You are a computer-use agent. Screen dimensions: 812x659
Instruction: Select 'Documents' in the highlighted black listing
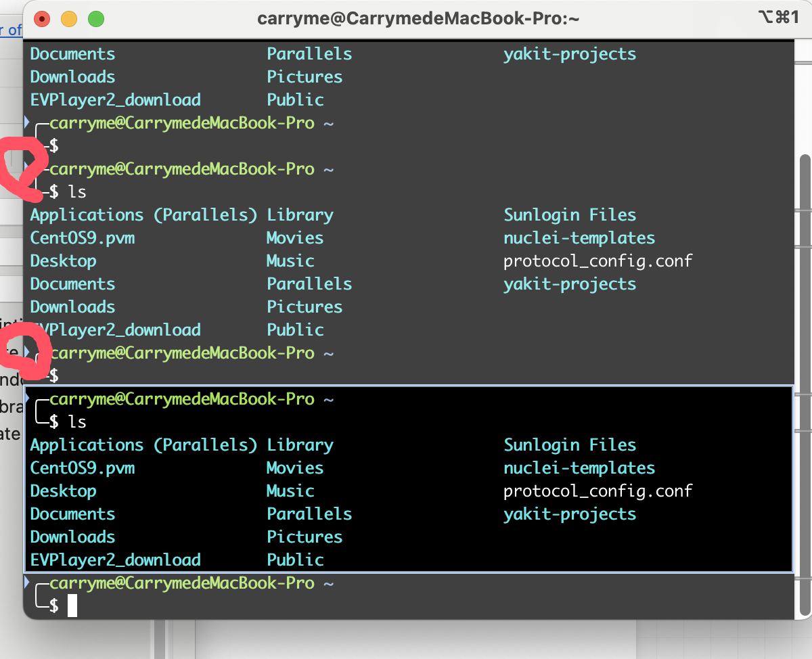point(72,514)
